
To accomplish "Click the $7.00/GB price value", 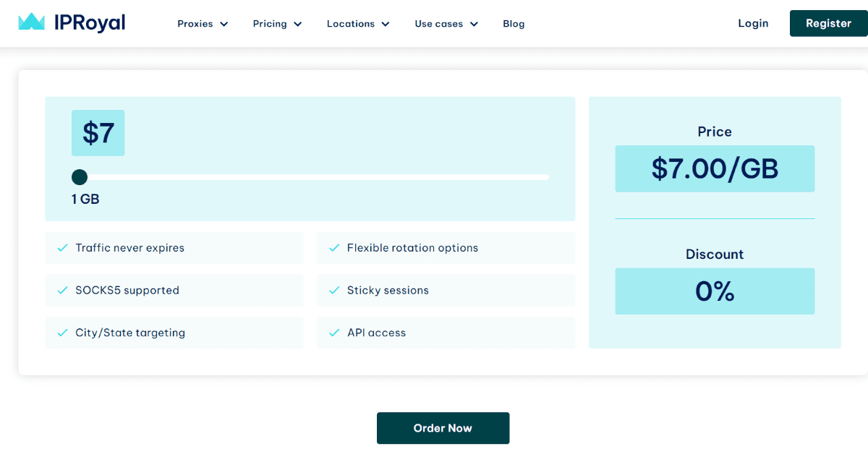I will click(x=715, y=168).
